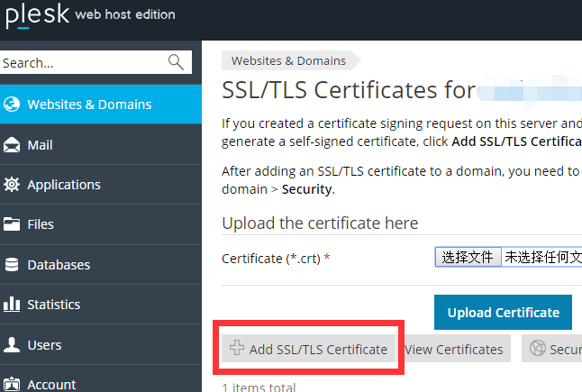The width and height of the screenshot is (582, 392).
Task: Click the Add SSL/TLS Certificate button
Action: 309,349
